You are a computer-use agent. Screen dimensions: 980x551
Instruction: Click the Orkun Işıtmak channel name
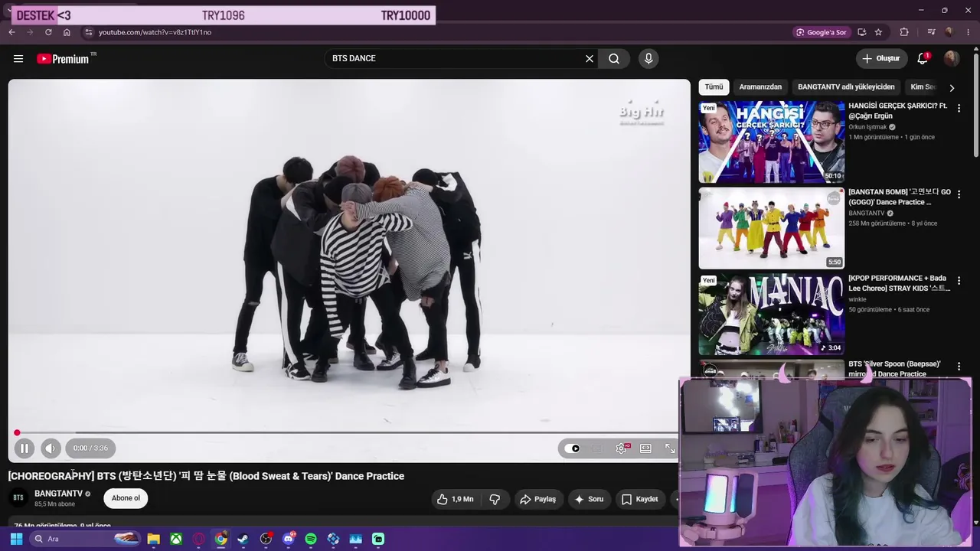(867, 127)
